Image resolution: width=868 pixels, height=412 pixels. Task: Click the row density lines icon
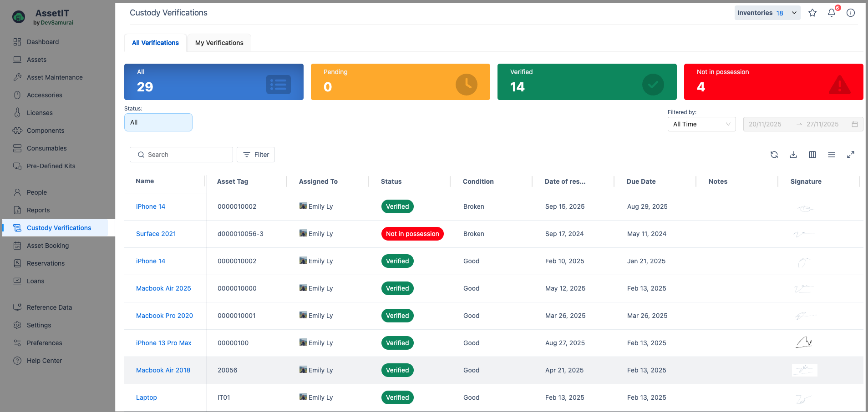[x=831, y=155]
